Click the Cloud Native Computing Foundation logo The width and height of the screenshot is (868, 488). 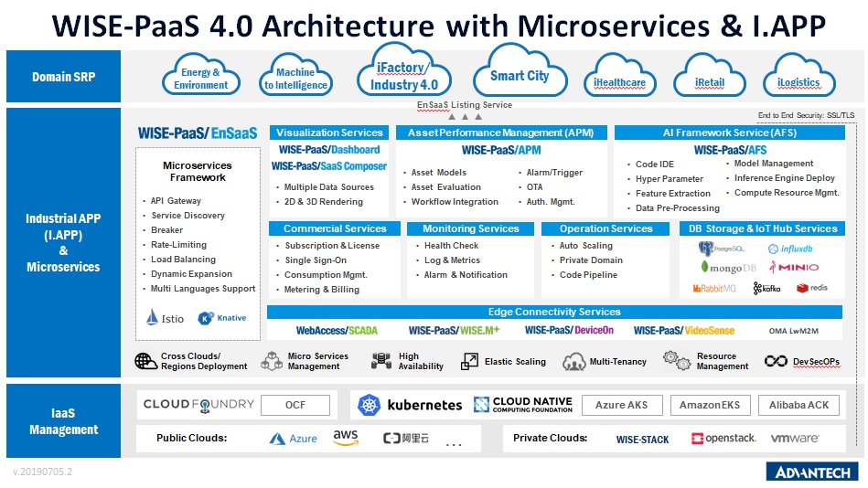pyautogui.click(x=523, y=405)
